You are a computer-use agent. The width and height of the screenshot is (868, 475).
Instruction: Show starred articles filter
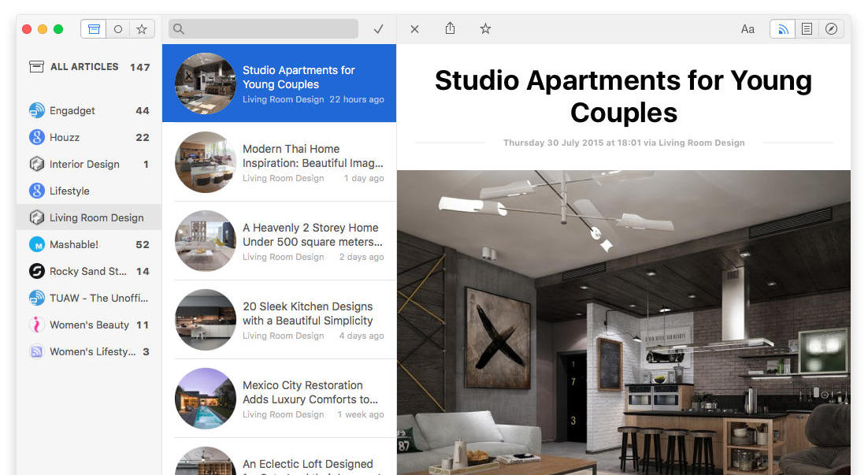[x=142, y=29]
